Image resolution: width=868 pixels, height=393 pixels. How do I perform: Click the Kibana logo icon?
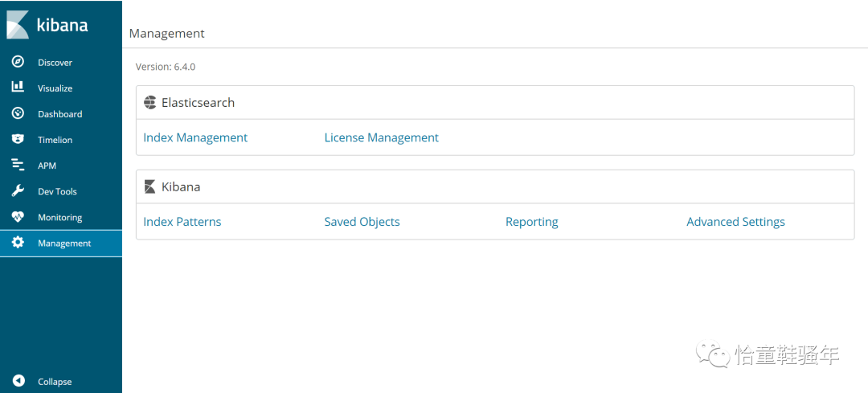[18, 26]
